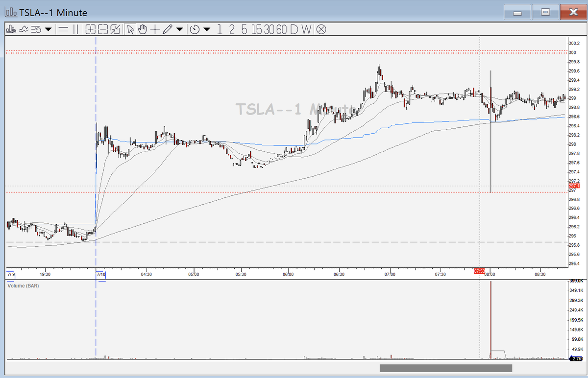Click the circled X toolbar icon
The width and height of the screenshot is (588, 378).
[x=321, y=29]
